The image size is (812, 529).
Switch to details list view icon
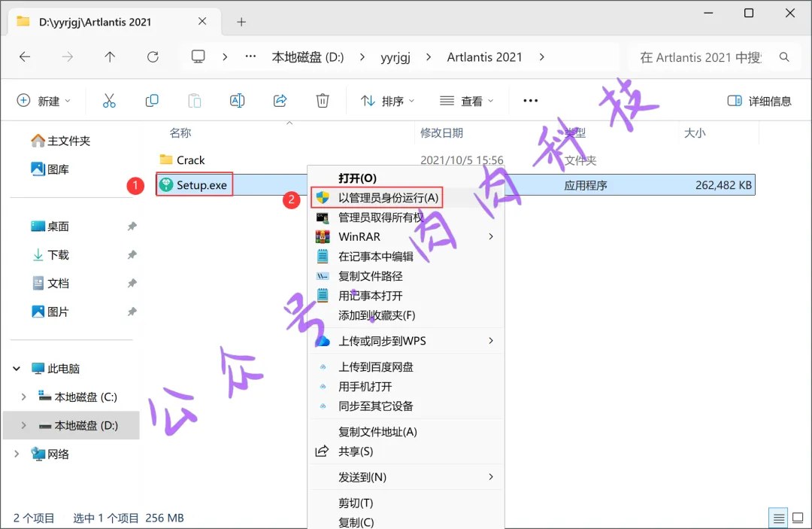(x=778, y=518)
